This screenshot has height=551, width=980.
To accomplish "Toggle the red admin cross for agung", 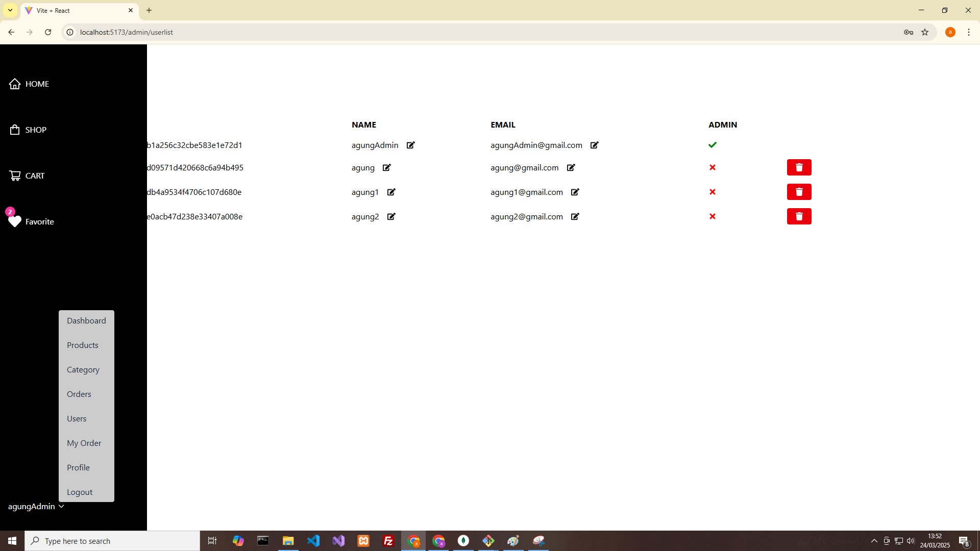I will point(713,167).
